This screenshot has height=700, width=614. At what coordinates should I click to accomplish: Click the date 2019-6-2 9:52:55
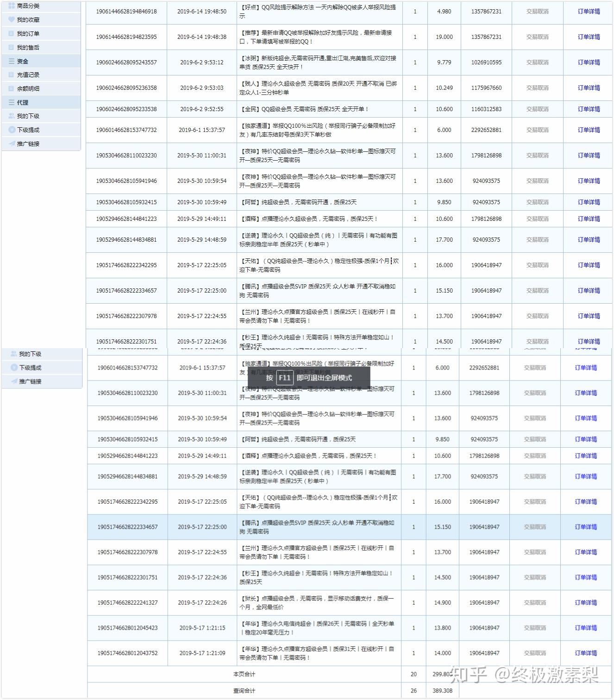pos(202,109)
